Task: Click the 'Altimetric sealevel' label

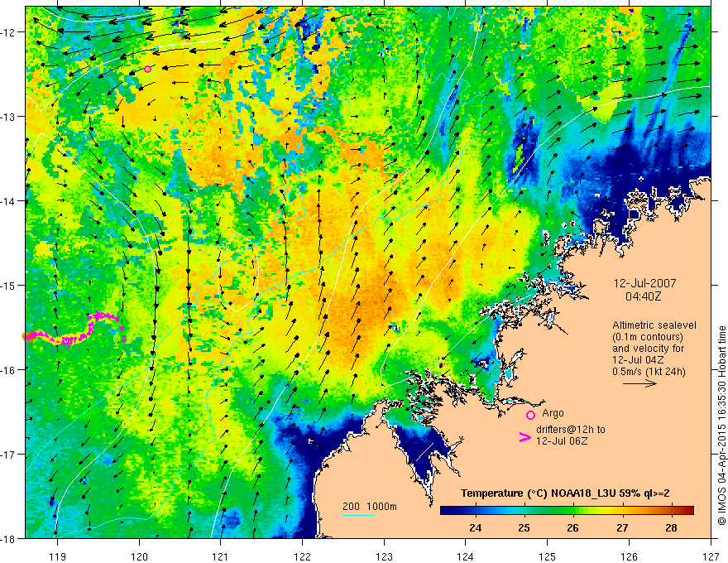Action: pos(654,325)
